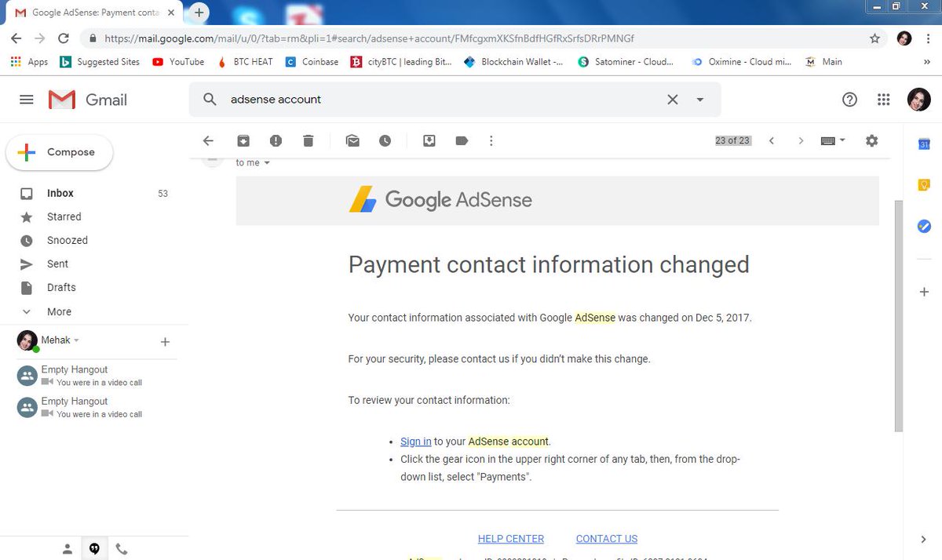Screen dimensions: 942x560
Task: Open the Coinbase bookmark
Action: (x=312, y=62)
